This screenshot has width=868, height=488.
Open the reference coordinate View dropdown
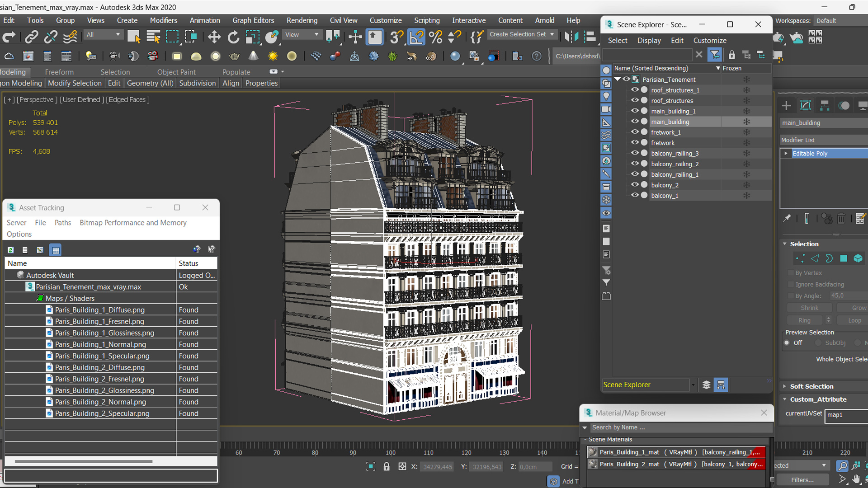(302, 35)
